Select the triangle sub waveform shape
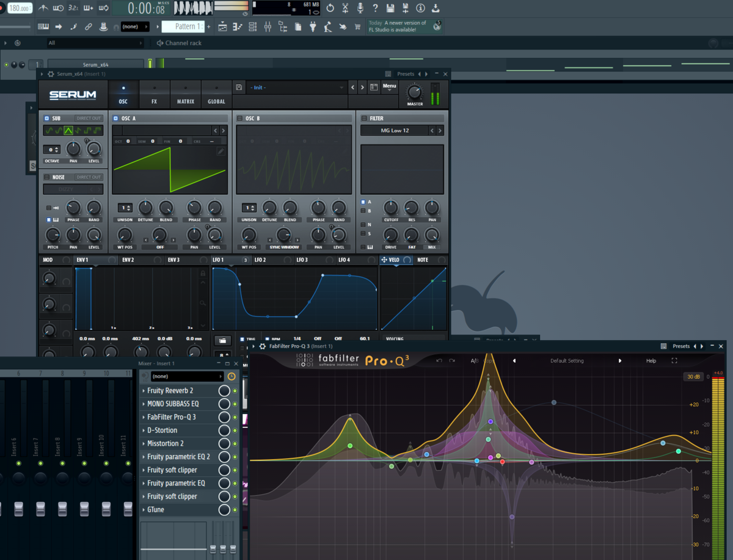733x560 pixels. 68,130
